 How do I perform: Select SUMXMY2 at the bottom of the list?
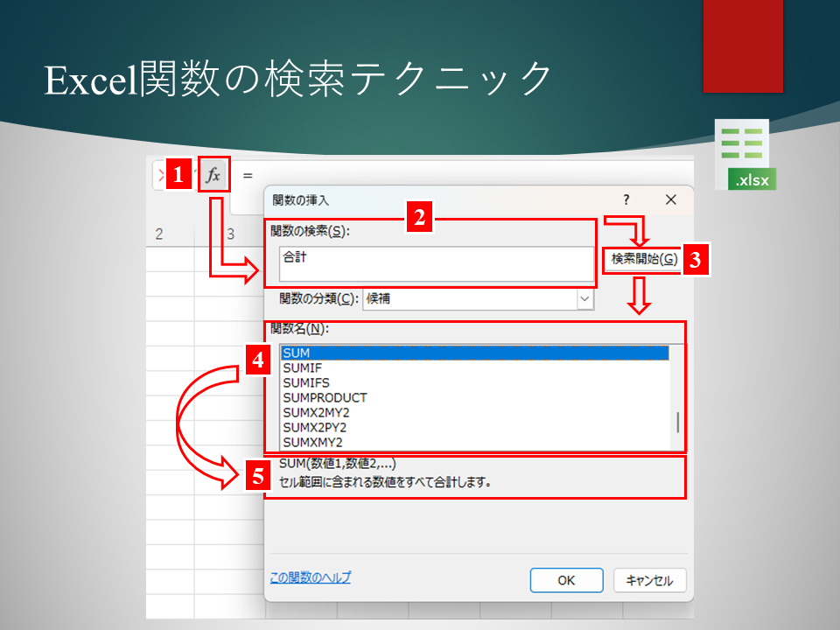coord(312,442)
